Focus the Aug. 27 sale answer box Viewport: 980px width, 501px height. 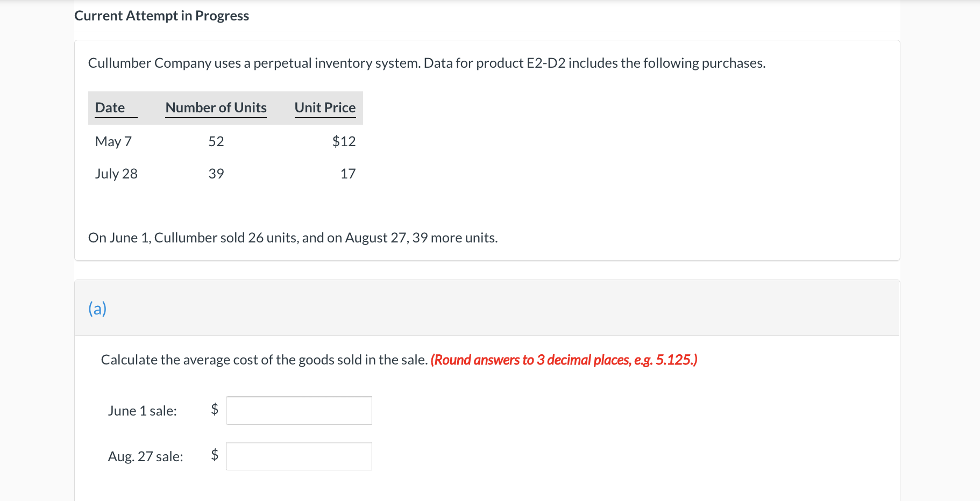tap(299, 456)
